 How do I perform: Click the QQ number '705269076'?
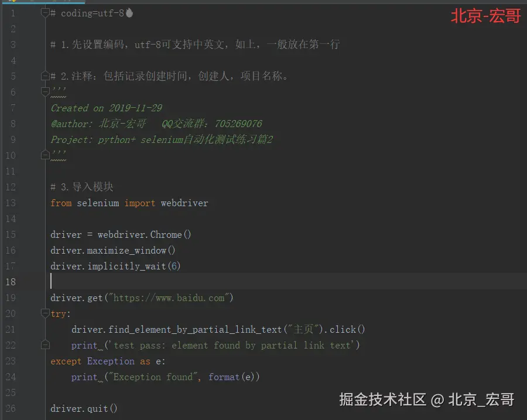tap(238, 124)
